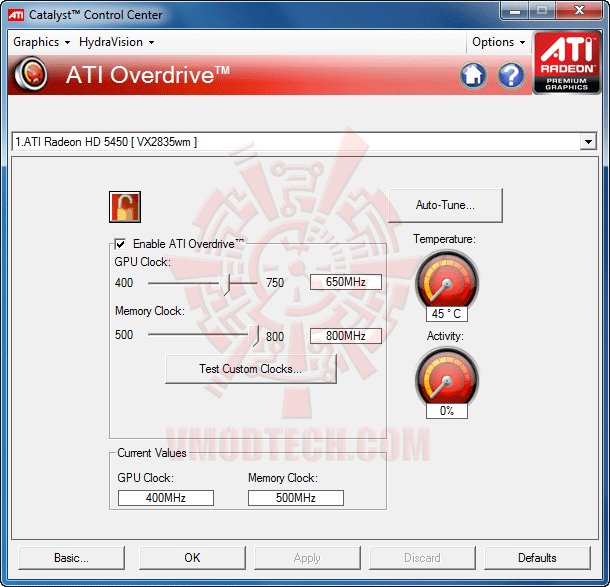Toggle the Enable ATI Overdrive checkbox
Viewport: 610px width, 587px height.
tap(120, 244)
